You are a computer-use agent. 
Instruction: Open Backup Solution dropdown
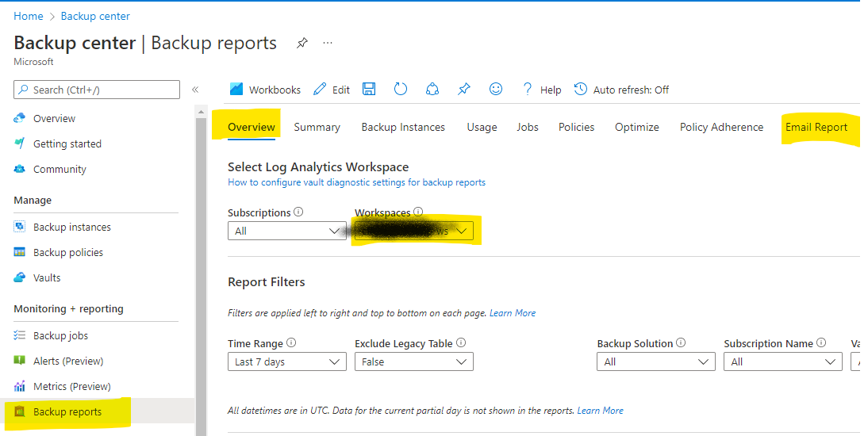point(656,361)
